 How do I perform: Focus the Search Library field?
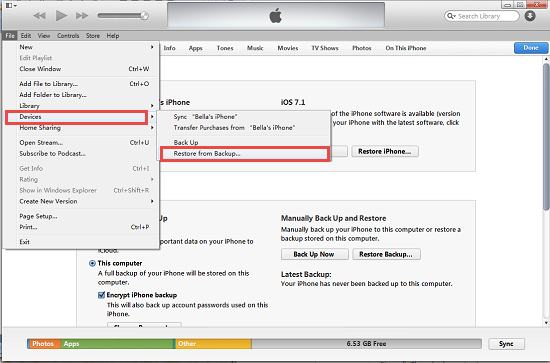(x=482, y=16)
